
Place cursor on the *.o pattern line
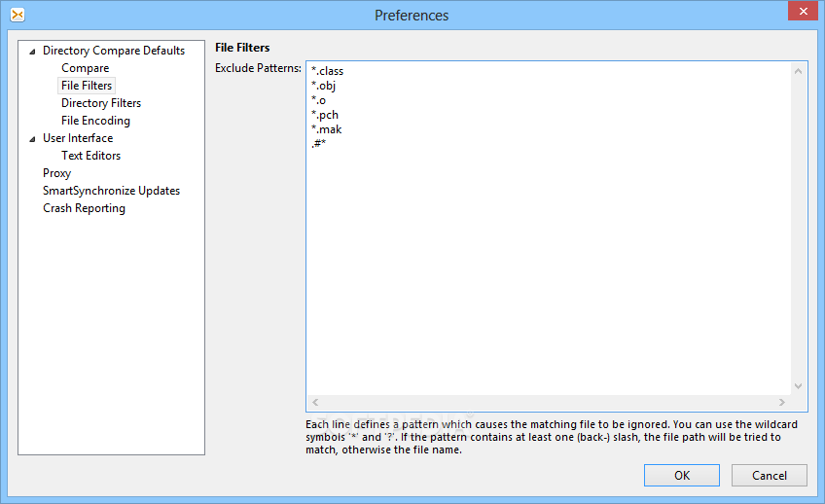[x=318, y=100]
